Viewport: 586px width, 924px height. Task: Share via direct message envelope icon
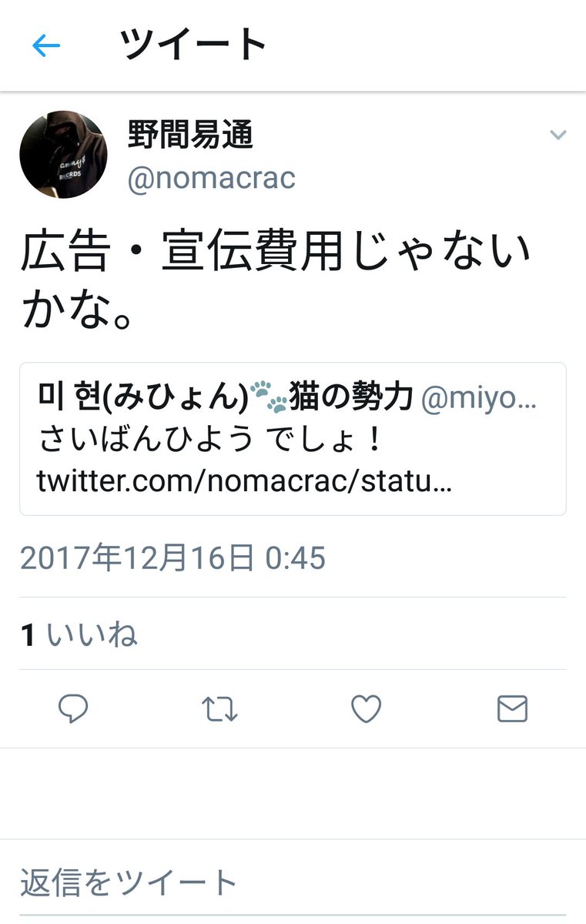pos(512,709)
